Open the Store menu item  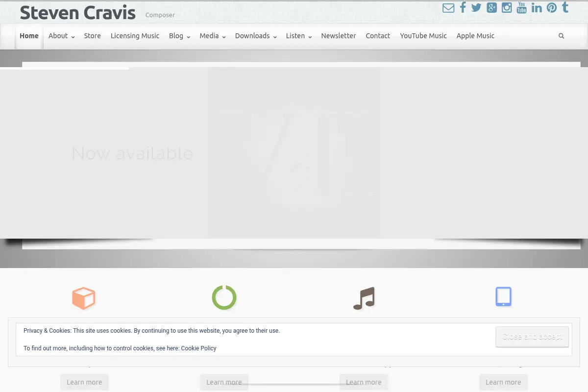[x=92, y=36]
